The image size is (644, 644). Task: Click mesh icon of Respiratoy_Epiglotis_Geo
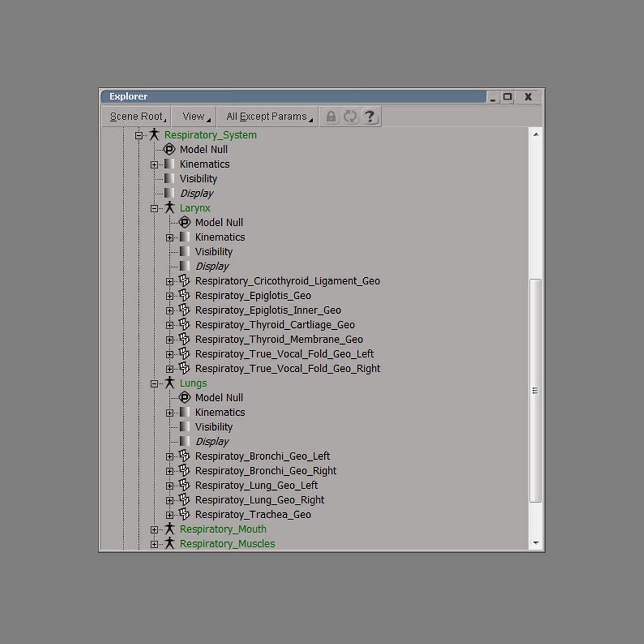pyautogui.click(x=184, y=295)
